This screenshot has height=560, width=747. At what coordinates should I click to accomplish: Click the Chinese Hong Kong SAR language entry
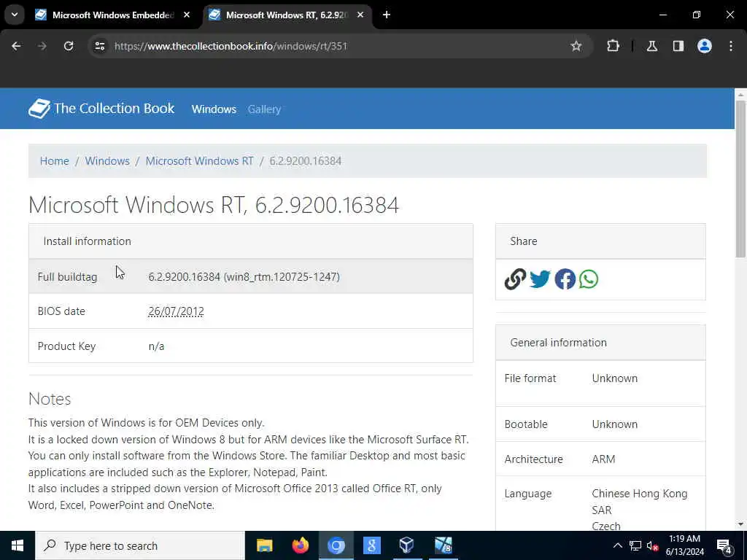point(639,502)
